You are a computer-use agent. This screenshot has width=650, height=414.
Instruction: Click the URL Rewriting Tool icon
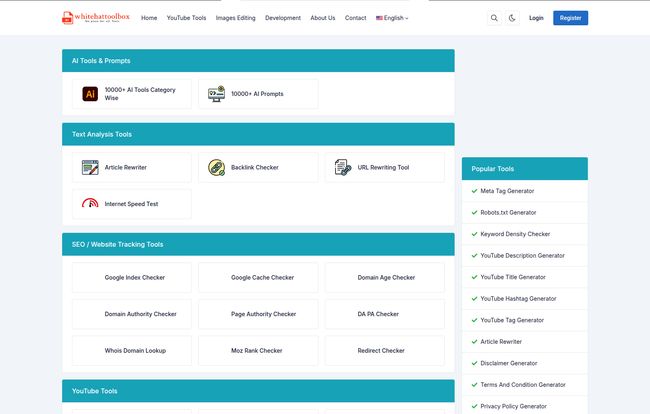tap(343, 167)
